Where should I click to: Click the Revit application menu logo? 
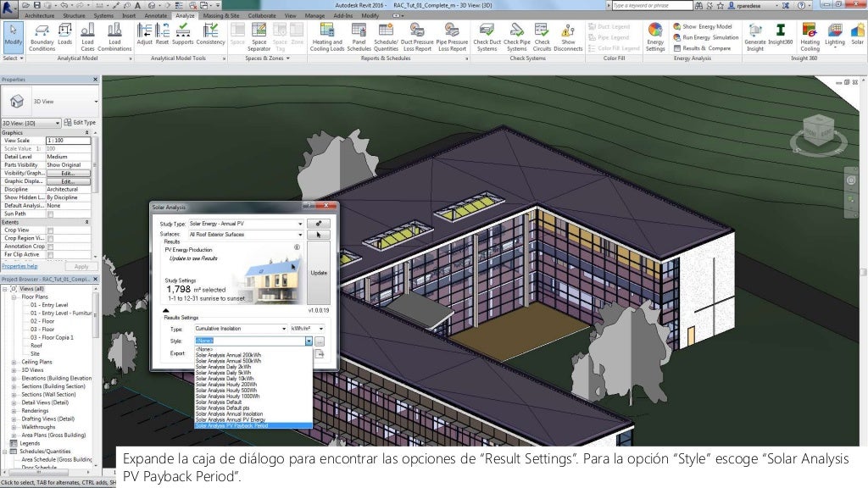coord(8,7)
